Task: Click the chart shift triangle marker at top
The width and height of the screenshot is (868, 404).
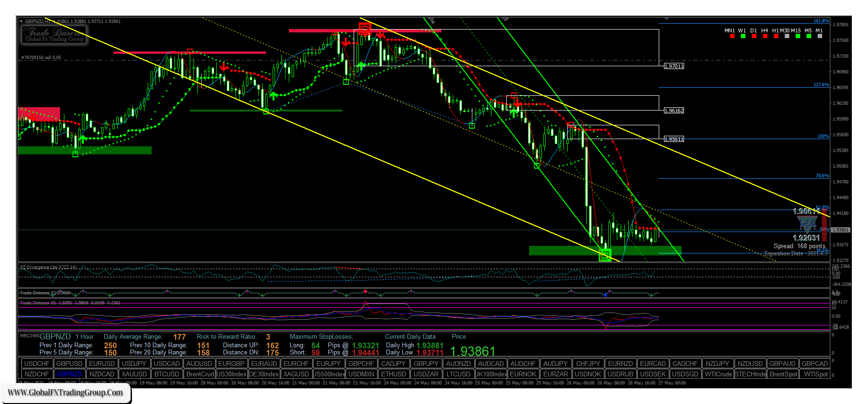Action: coord(666,19)
